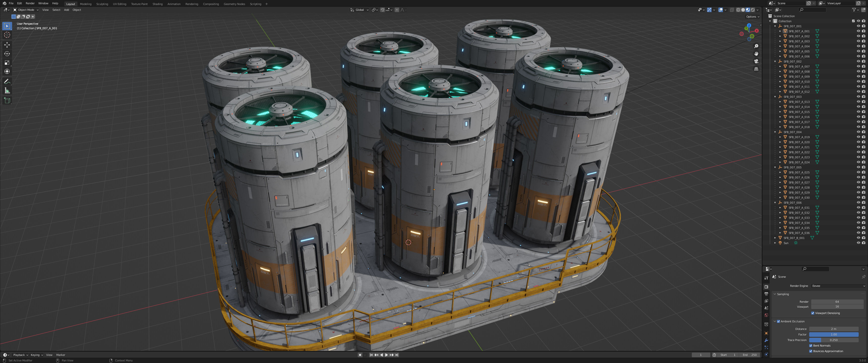Screen dimensions: 868x363
Task: Activate the Rotate tool
Action: pos(7,54)
